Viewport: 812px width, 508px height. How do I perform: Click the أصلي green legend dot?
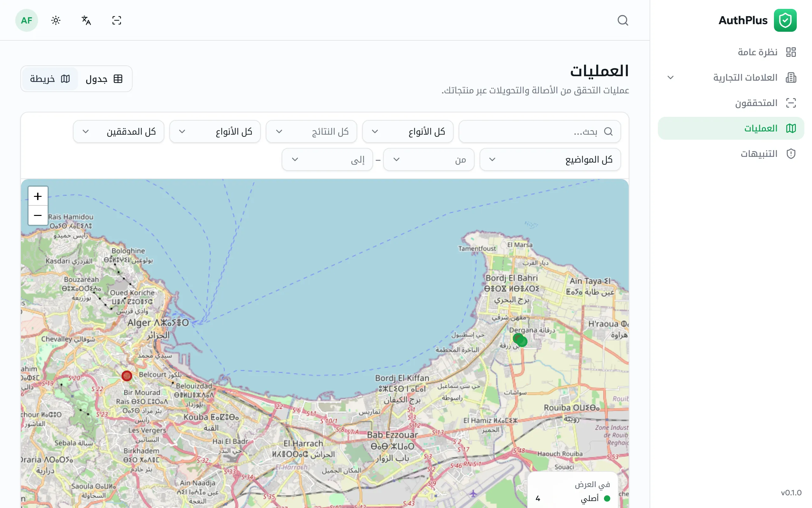pyautogui.click(x=607, y=498)
